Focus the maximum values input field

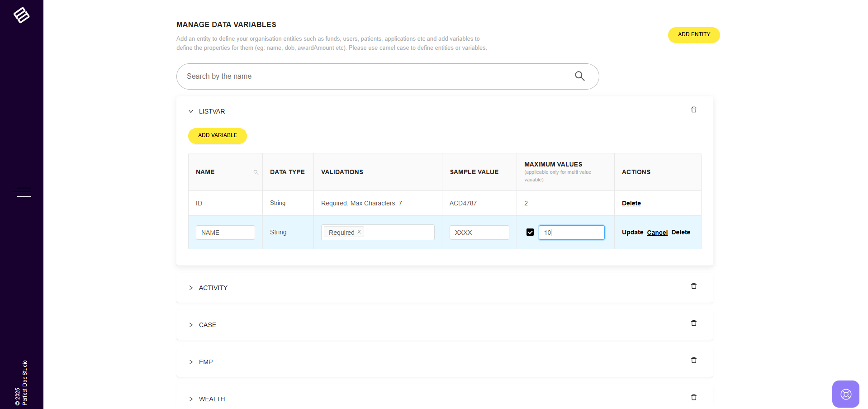pos(571,233)
